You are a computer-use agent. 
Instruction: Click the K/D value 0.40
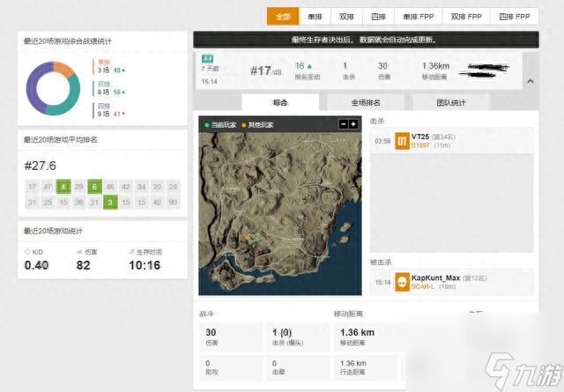pyautogui.click(x=36, y=265)
